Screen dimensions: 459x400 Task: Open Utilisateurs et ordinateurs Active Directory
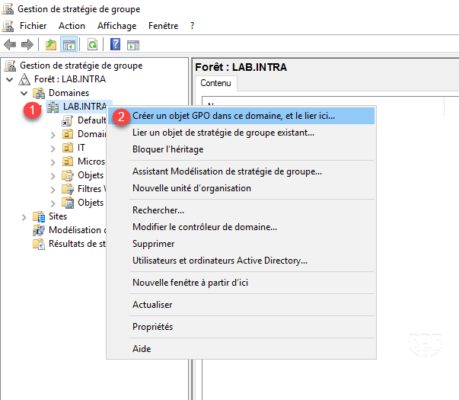pyautogui.click(x=241, y=260)
